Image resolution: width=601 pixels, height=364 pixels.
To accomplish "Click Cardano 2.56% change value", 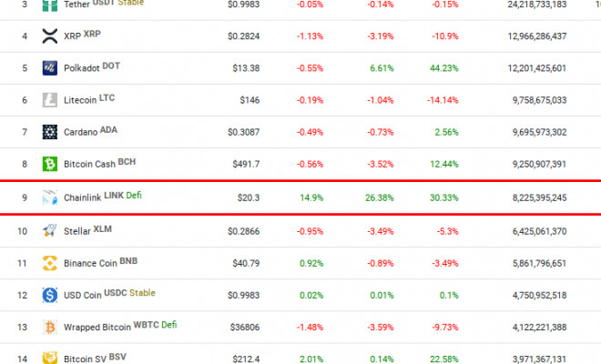I will click(446, 132).
